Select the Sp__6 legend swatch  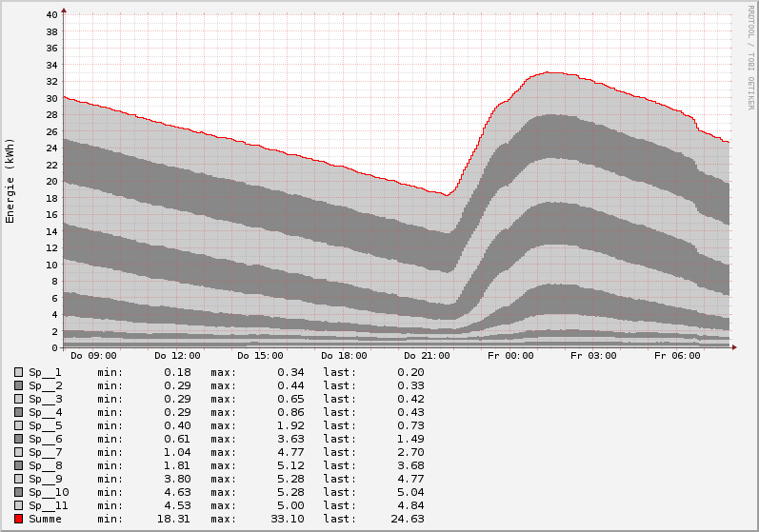18,439
